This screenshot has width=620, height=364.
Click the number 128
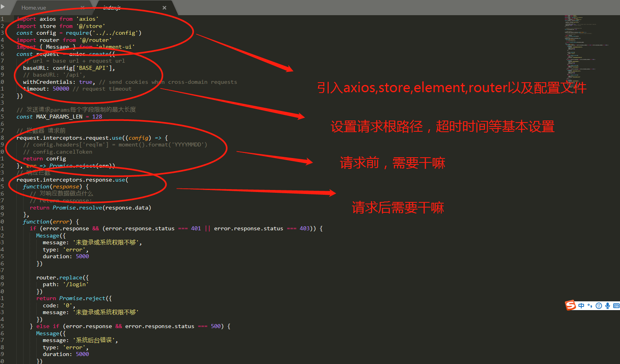[x=97, y=117]
